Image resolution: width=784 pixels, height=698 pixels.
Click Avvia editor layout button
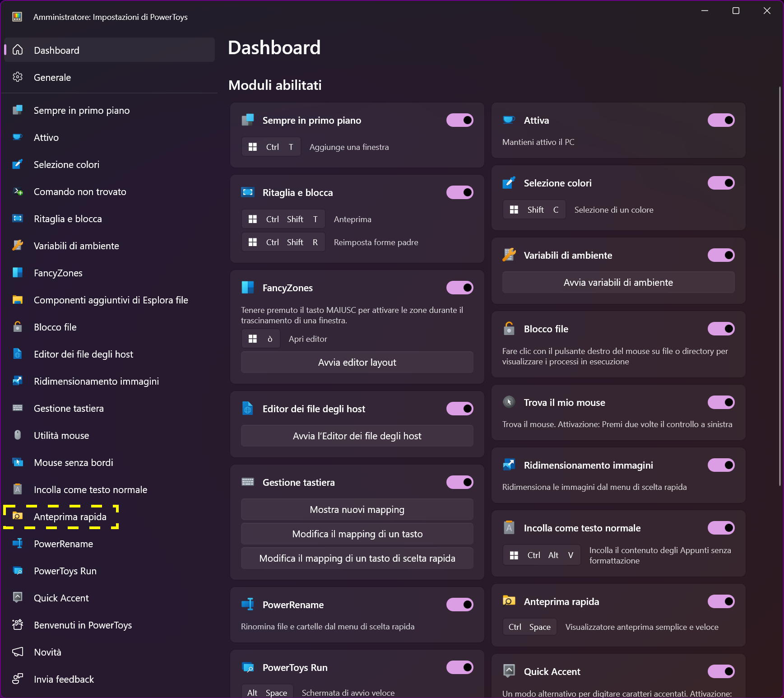pos(357,362)
